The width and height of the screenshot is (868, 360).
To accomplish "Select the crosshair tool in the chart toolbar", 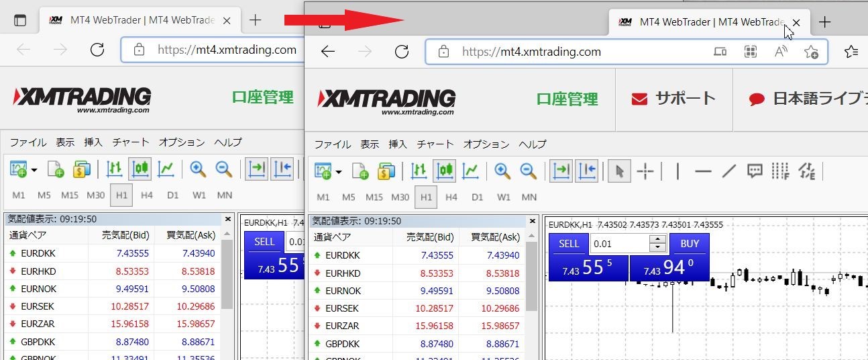I will point(645,172).
